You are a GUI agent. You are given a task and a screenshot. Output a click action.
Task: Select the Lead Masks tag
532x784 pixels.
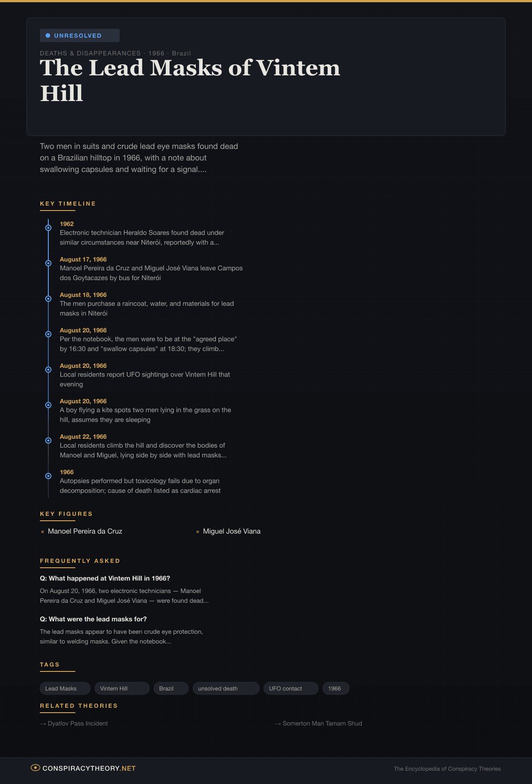point(65,688)
